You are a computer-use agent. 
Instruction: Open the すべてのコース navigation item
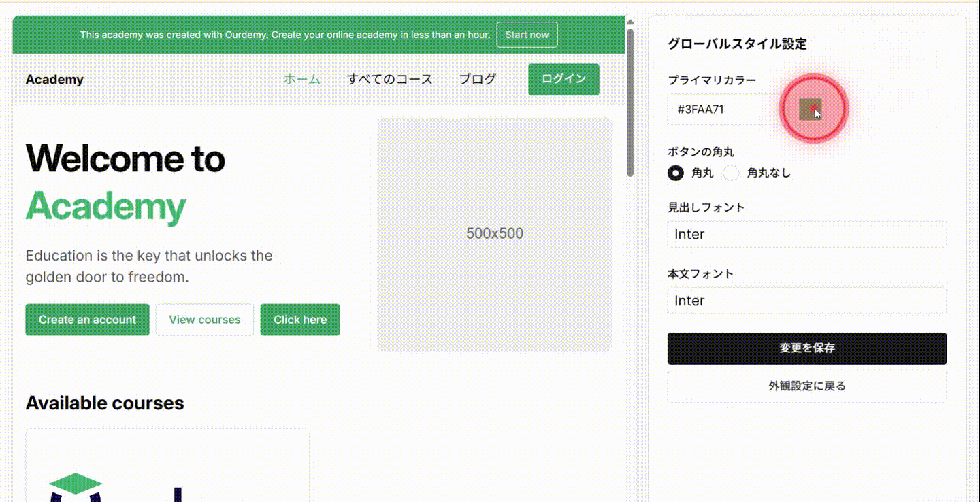(x=389, y=79)
